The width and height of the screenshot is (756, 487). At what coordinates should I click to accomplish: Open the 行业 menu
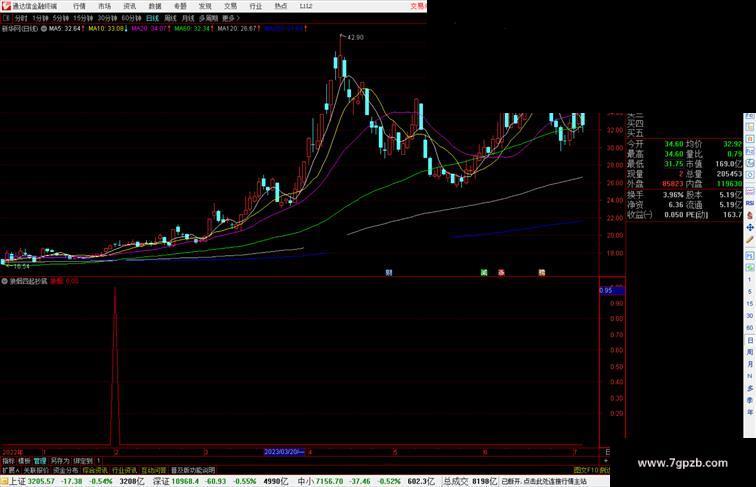[x=256, y=6]
